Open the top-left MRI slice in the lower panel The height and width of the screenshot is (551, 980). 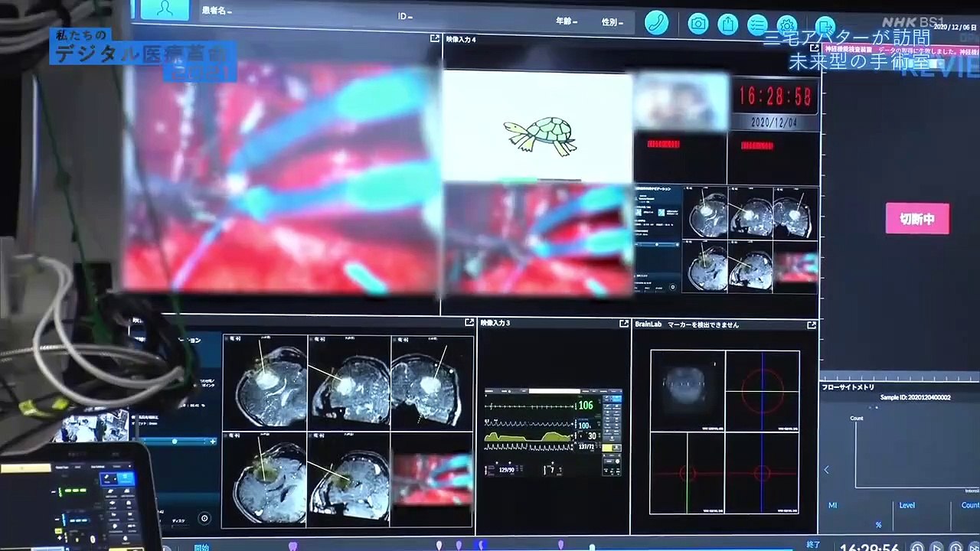click(x=266, y=383)
